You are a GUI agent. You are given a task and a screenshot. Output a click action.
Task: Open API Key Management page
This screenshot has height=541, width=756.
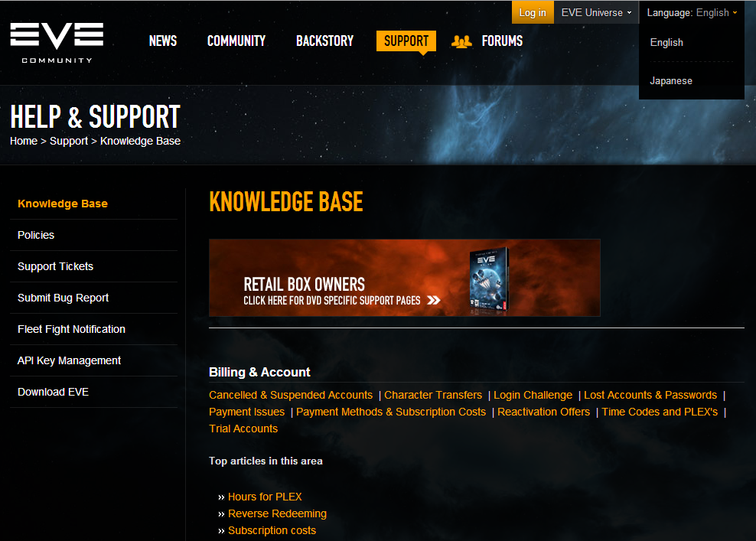click(x=69, y=360)
